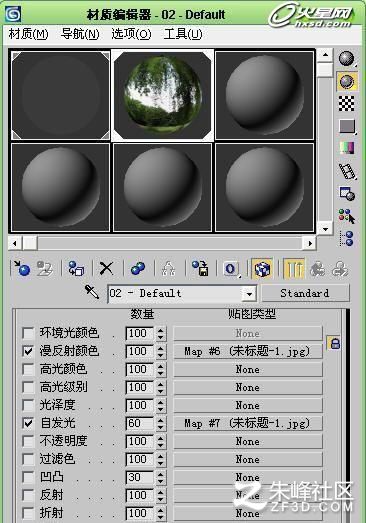Enable the 折射 checkbox
Image resolution: width=366 pixels, height=523 pixels.
click(x=28, y=513)
